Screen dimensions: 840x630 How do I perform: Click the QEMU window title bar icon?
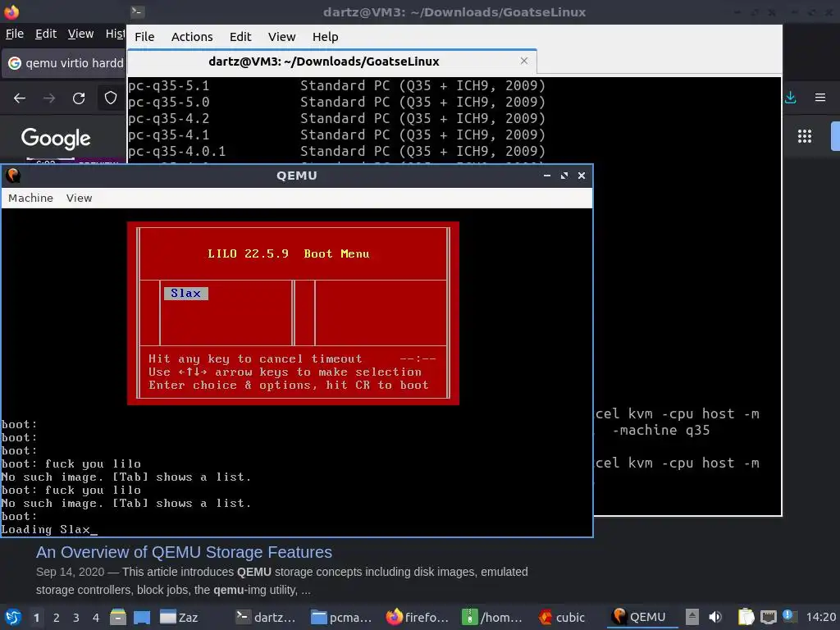(x=13, y=176)
